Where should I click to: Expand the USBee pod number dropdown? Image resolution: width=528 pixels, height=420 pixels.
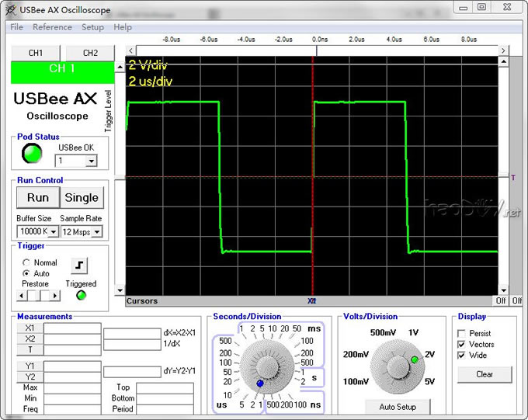click(x=91, y=161)
